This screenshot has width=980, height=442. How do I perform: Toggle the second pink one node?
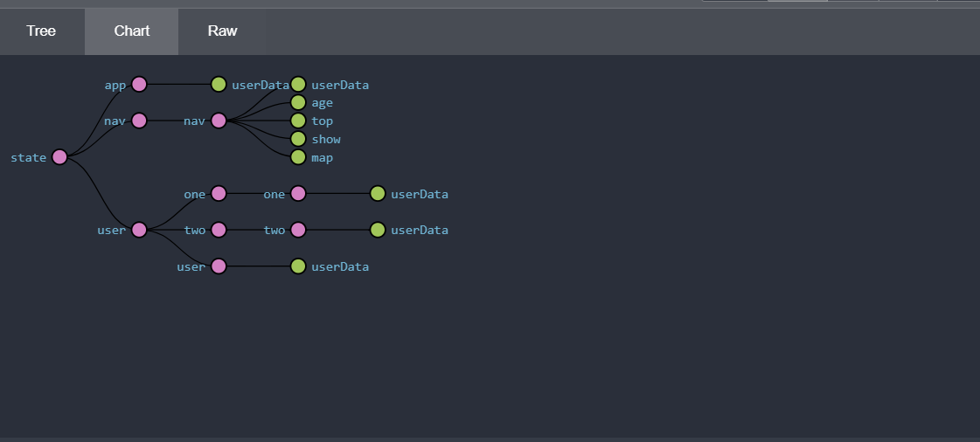tap(298, 193)
